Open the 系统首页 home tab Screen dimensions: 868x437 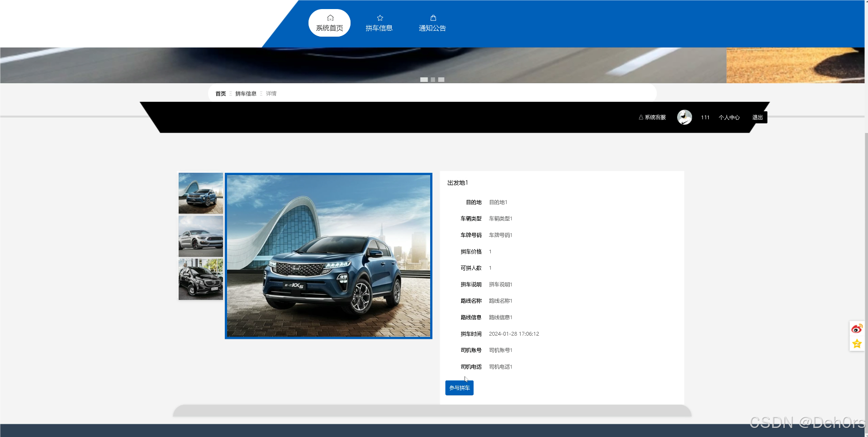329,23
